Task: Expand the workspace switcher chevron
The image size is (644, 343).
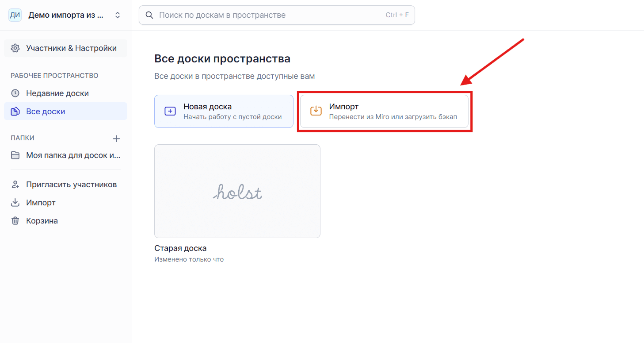Action: [118, 15]
